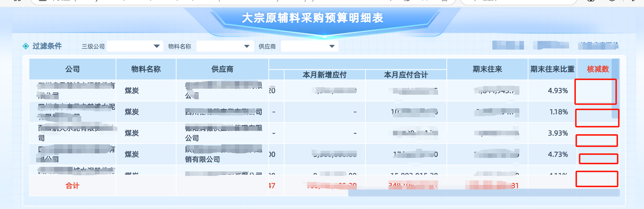Click the 本月新增应付 column header

click(324, 75)
